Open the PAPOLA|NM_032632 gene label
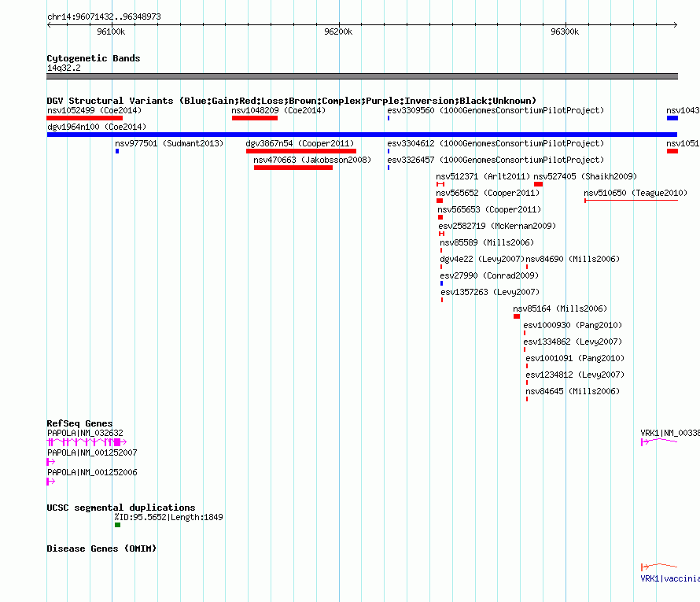The height and width of the screenshot is (602, 700). pos(85,433)
